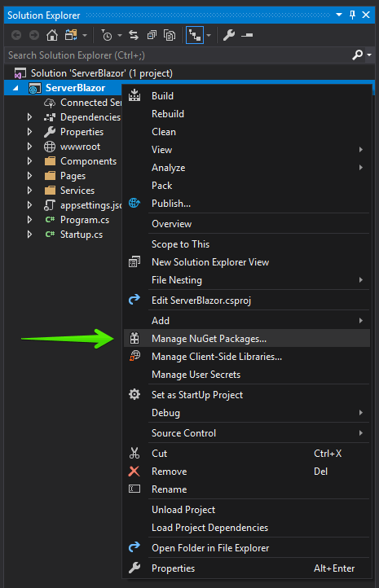
Task: Select Solution 'ServerBlazor' node
Action: click(101, 73)
